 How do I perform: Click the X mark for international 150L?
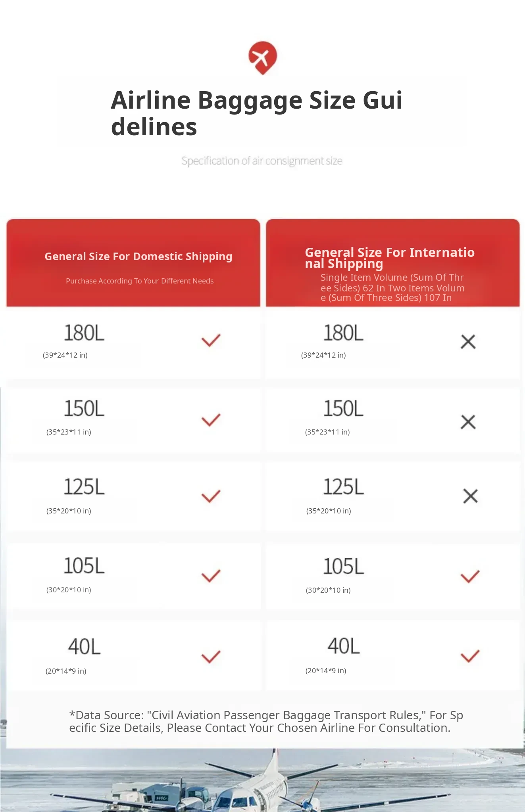(468, 422)
